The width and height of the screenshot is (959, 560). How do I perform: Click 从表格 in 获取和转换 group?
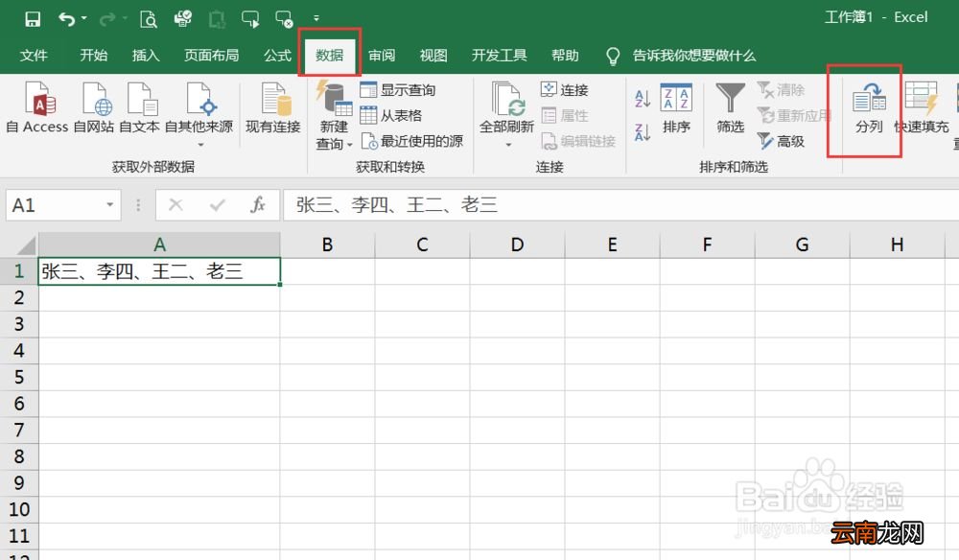(391, 115)
